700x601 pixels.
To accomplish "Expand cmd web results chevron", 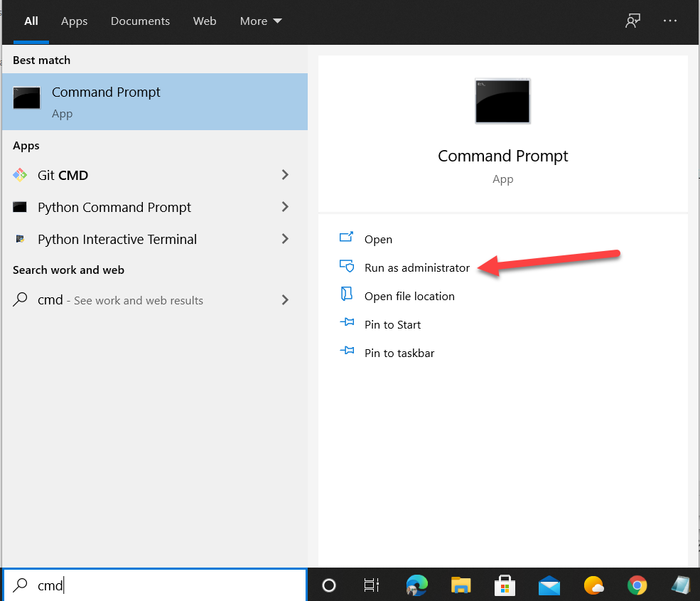I will click(x=285, y=300).
